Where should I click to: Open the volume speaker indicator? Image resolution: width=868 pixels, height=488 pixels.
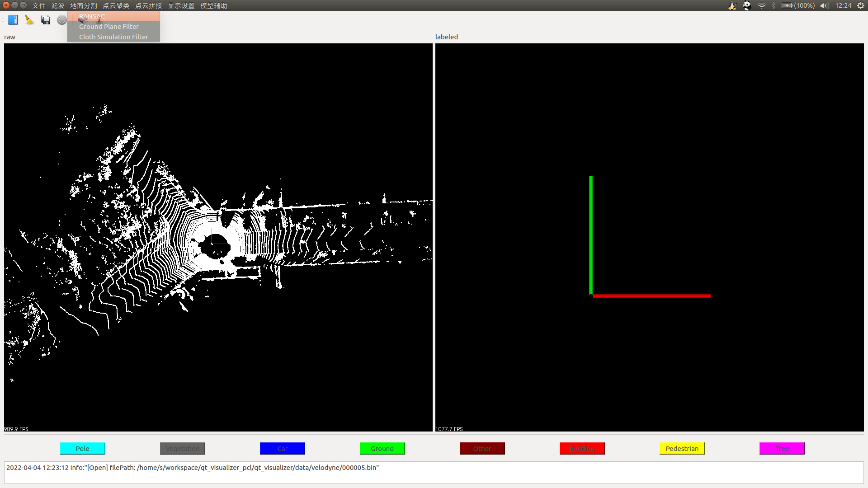tap(824, 5)
